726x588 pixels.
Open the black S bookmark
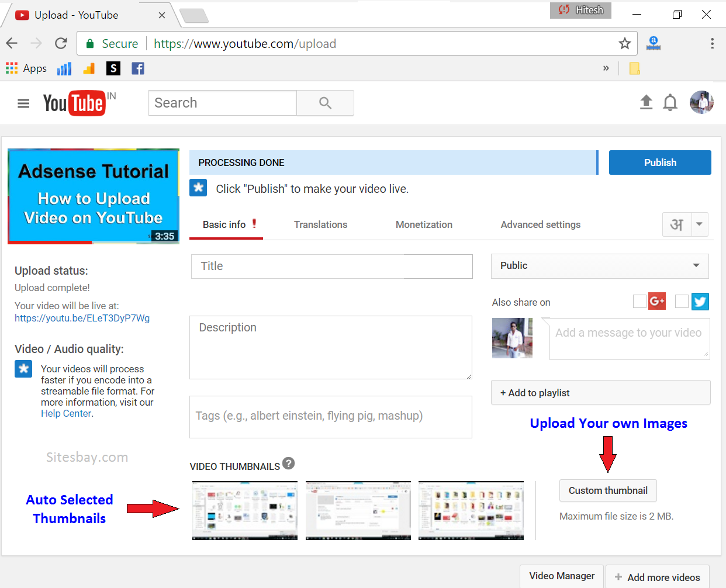point(113,68)
